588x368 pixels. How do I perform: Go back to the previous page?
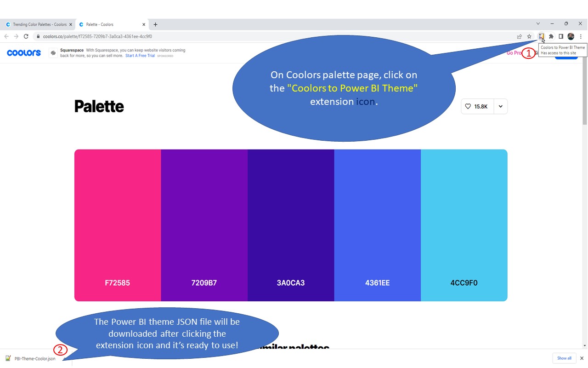click(6, 36)
